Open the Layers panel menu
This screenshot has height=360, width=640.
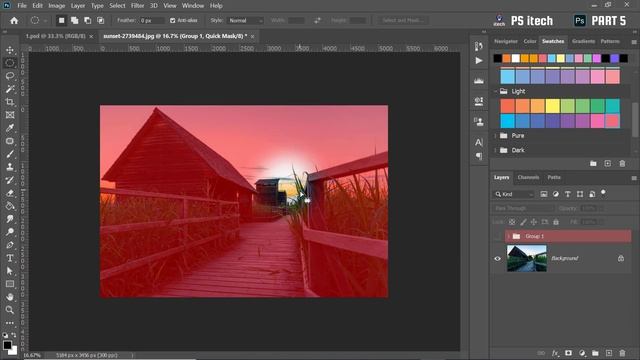pyautogui.click(x=634, y=178)
